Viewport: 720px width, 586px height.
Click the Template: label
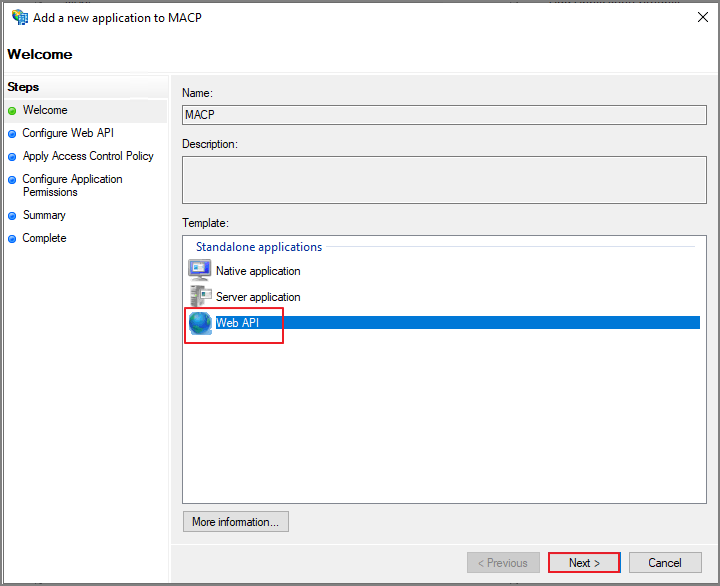[x=205, y=223]
